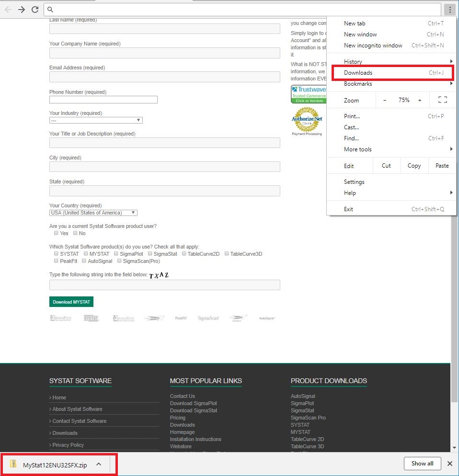The height and width of the screenshot is (476, 459).
Task: Tick the AutoSignal product checkbox
Action: 84,261
